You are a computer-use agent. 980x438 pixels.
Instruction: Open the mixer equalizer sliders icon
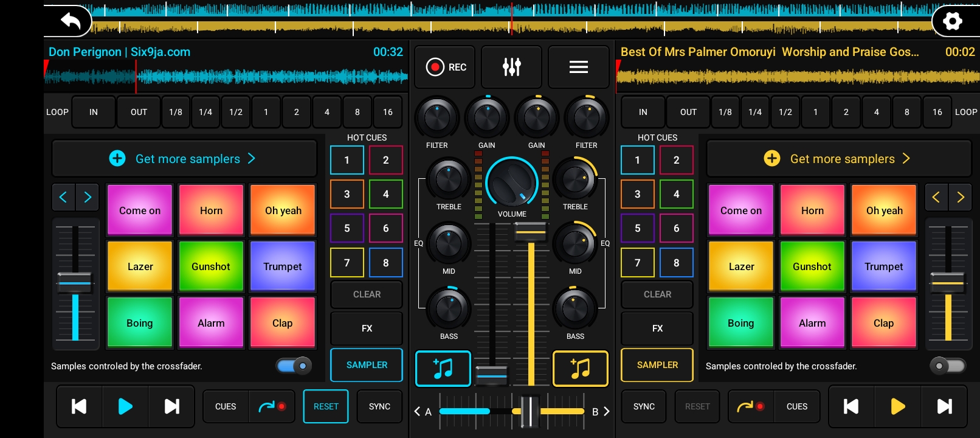tap(511, 67)
